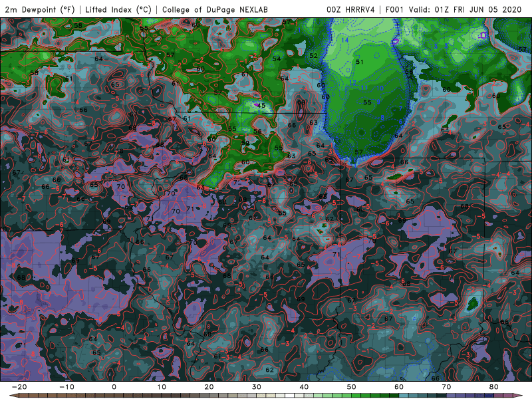Click the 54 dewpoint value in the green area
532x399 pixels.
point(277,59)
